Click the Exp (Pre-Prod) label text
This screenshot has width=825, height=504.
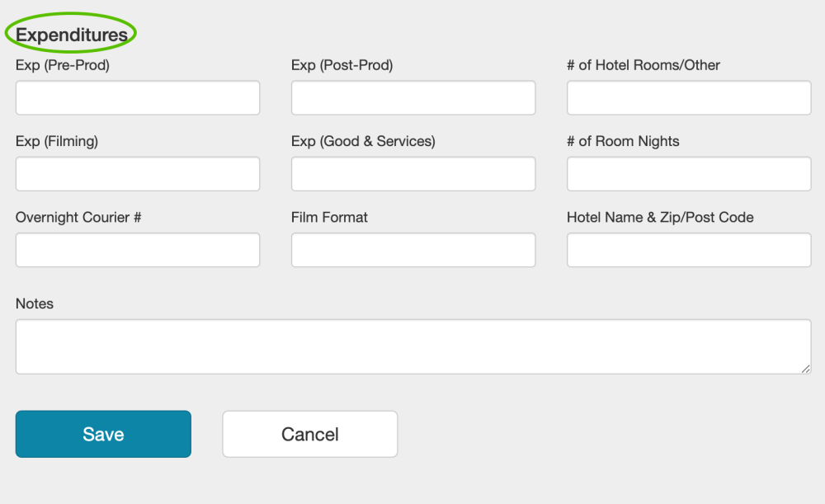[63, 65]
